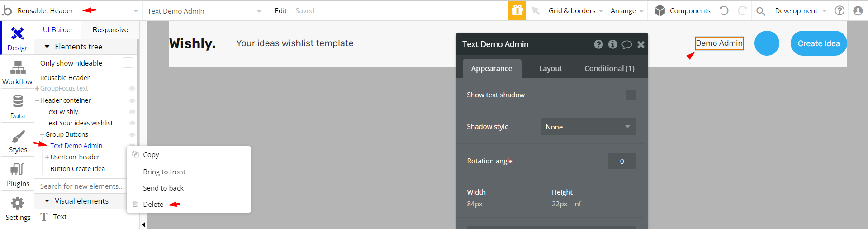
Task: Select the blue circle user icon
Action: 767,43
